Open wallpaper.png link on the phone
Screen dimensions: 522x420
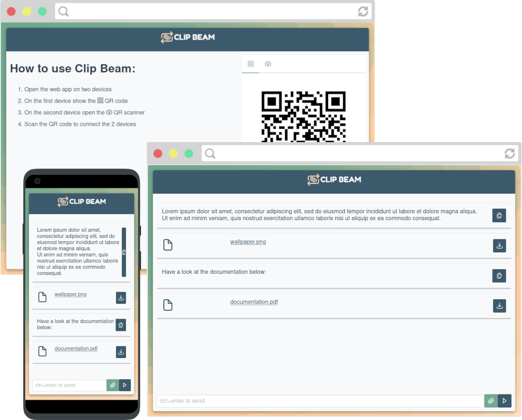[x=71, y=294]
